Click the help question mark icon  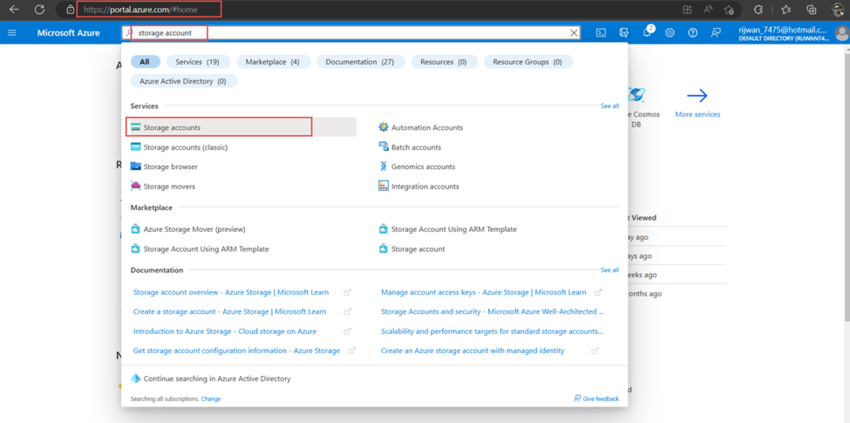pos(692,33)
